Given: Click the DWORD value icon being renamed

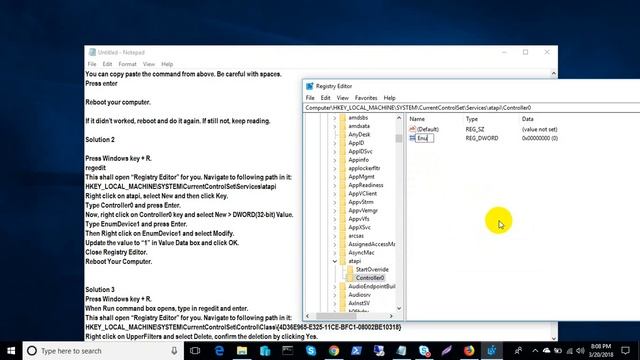Looking at the screenshot, I should (412, 138).
